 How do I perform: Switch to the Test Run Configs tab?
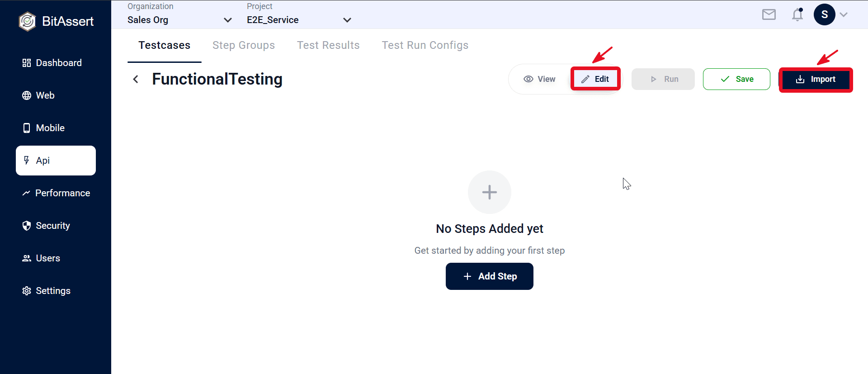click(425, 45)
